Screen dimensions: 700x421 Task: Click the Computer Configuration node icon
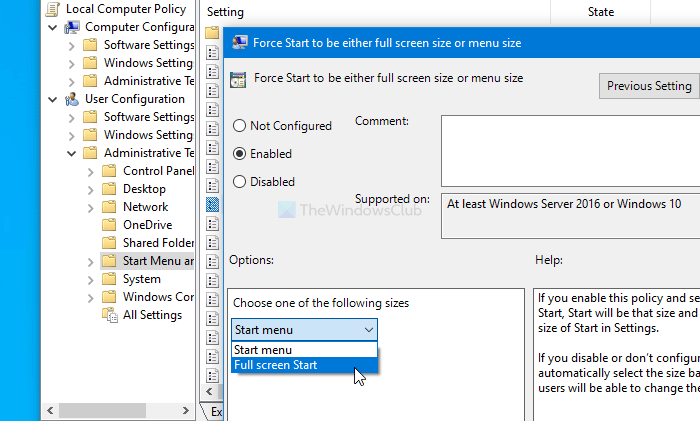[72, 27]
